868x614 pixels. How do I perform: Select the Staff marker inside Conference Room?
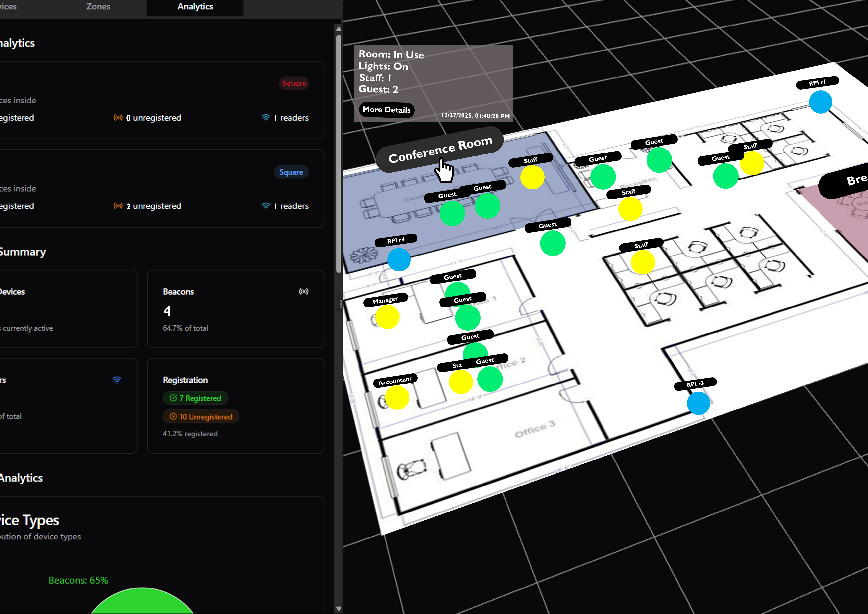pyautogui.click(x=532, y=177)
